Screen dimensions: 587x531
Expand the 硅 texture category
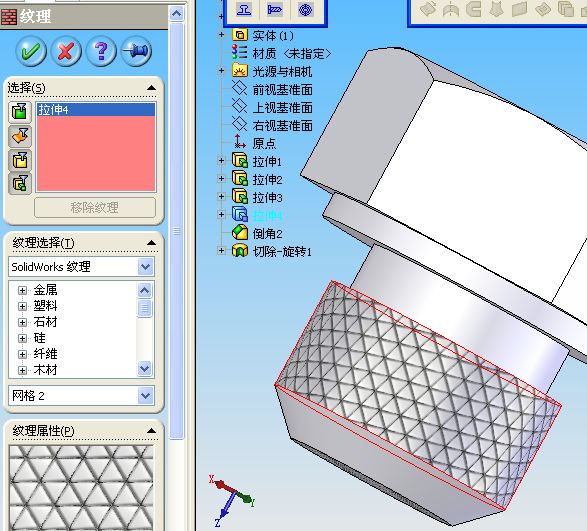pyautogui.click(x=22, y=338)
